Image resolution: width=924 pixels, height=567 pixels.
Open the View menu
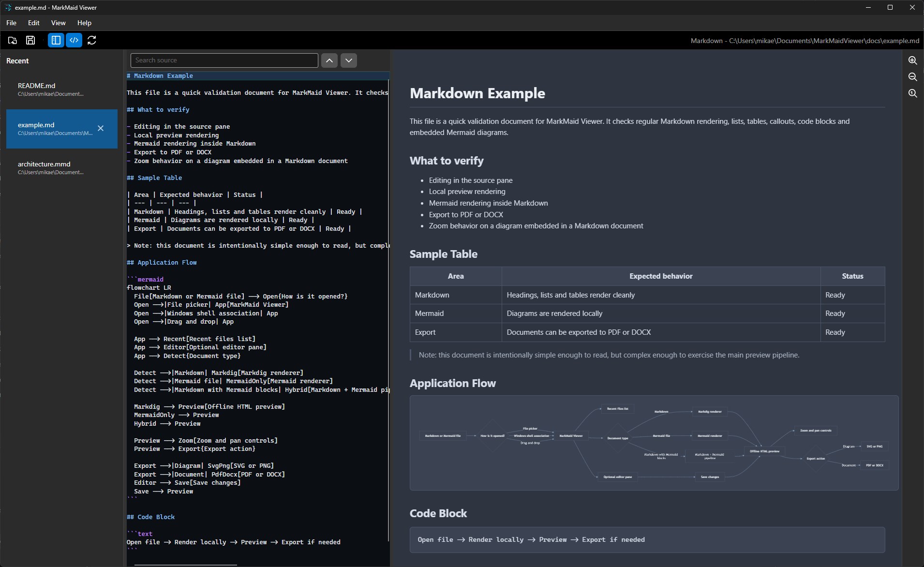(59, 23)
